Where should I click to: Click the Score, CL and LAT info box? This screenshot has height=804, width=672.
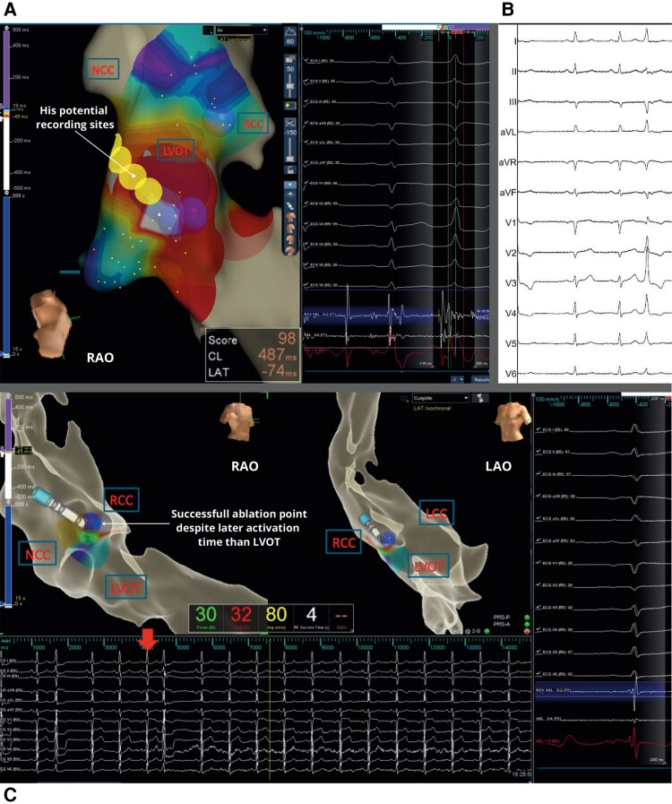253,355
